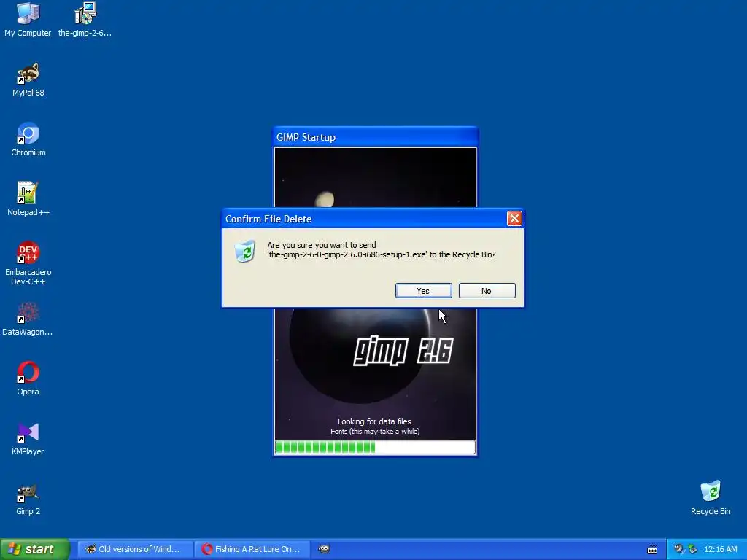Click 'Fonts (this may take a while)' text
This screenshot has height=560, width=747.
pyautogui.click(x=375, y=432)
